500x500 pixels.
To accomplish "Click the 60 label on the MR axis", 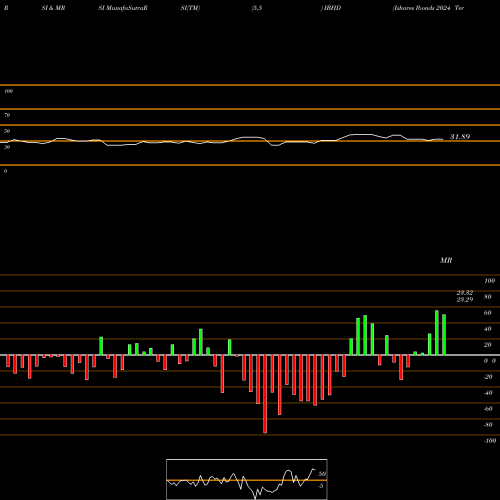I will click(488, 313).
